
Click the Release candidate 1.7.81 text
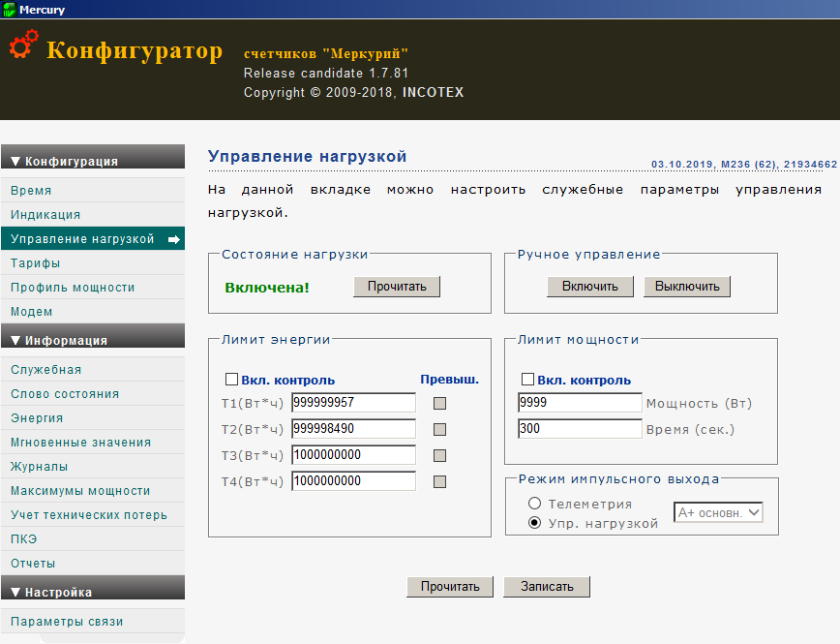coord(326,73)
